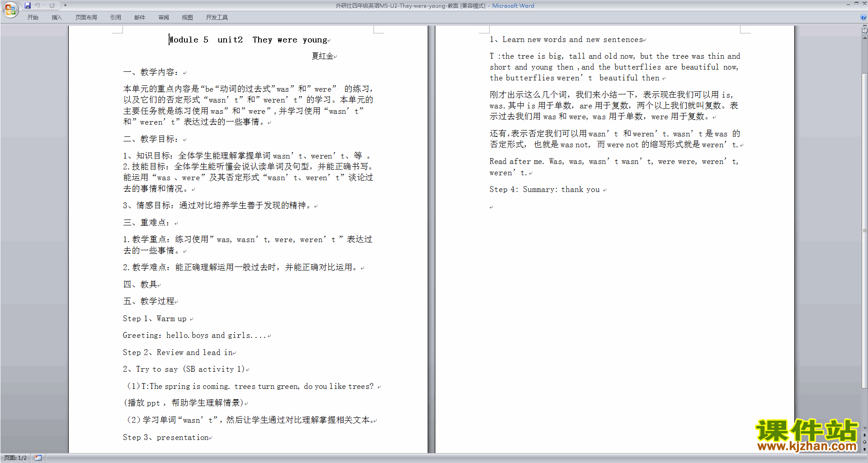Expand the Undo history dropdown arrow
The height and width of the screenshot is (463, 868).
point(44,5)
